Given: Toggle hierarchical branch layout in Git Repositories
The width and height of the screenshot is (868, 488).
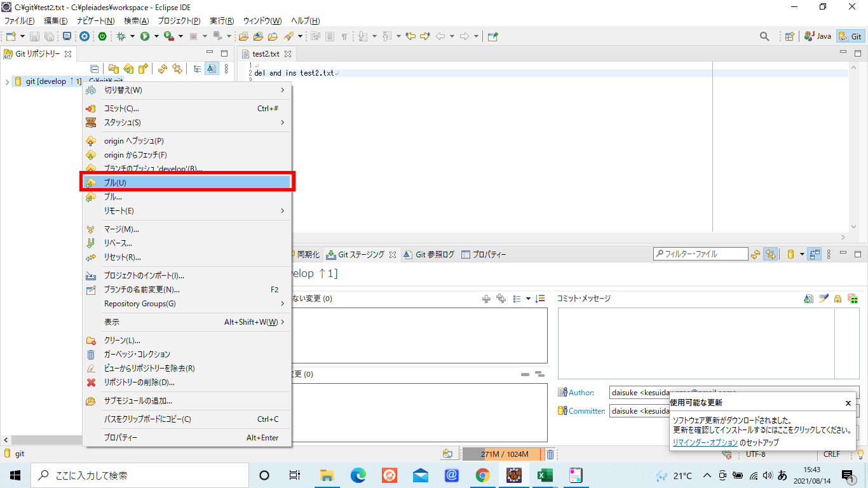Looking at the screenshot, I should coord(199,69).
